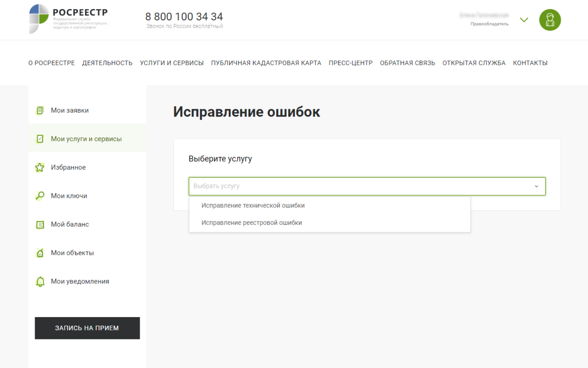Click the Росреестр logo
This screenshot has width=588, height=368.
click(x=68, y=19)
